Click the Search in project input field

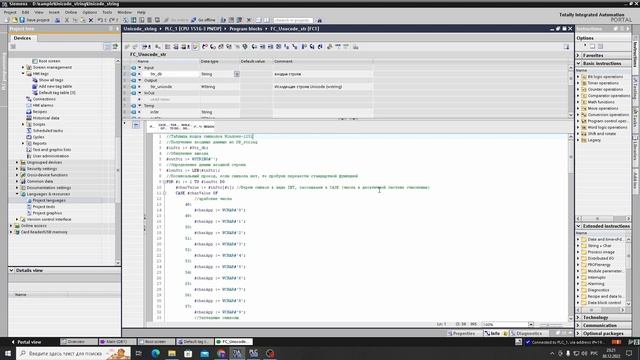coord(293,20)
